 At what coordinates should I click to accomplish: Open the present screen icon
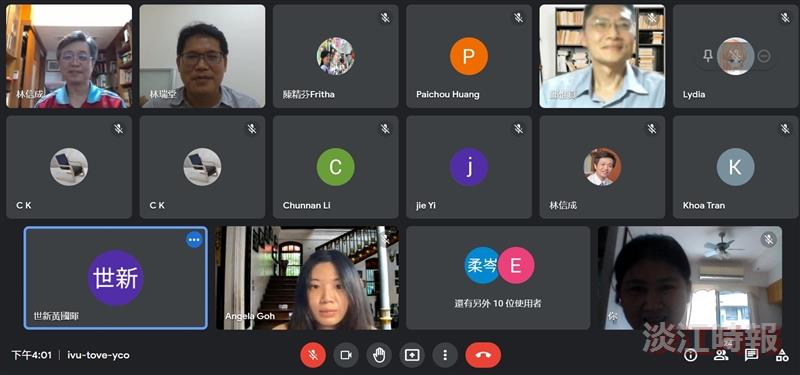(x=412, y=355)
